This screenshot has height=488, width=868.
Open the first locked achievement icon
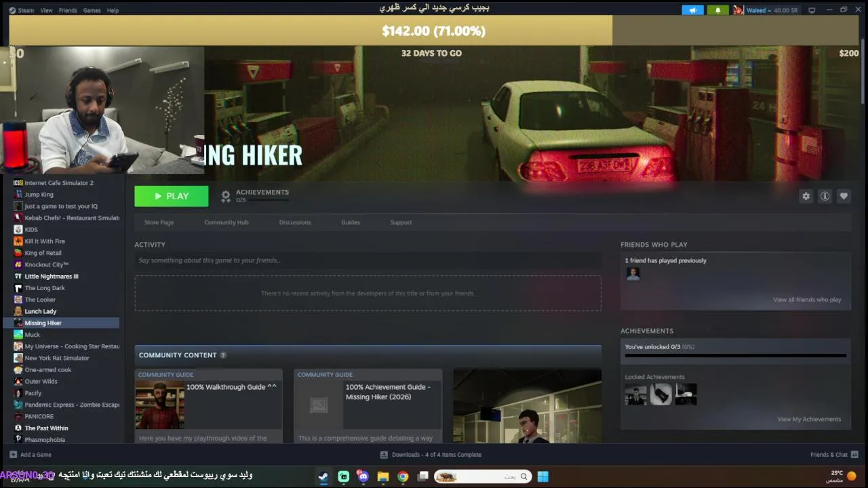(636, 394)
